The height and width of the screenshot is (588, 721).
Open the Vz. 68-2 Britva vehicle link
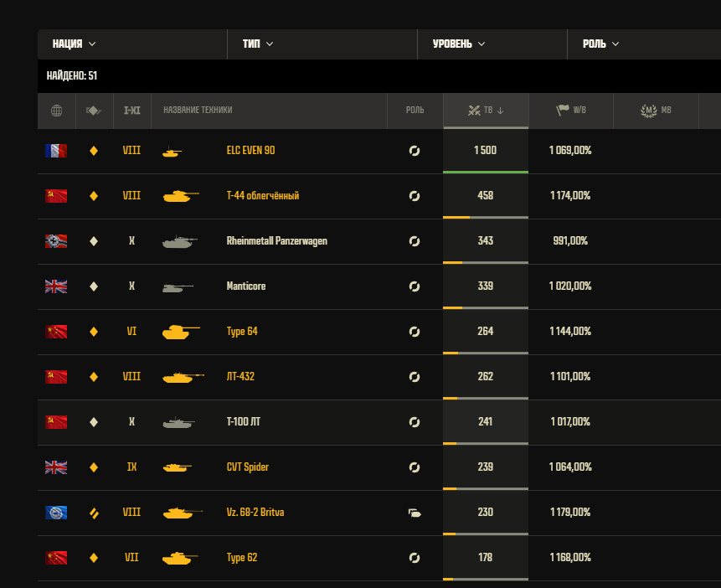coord(255,513)
